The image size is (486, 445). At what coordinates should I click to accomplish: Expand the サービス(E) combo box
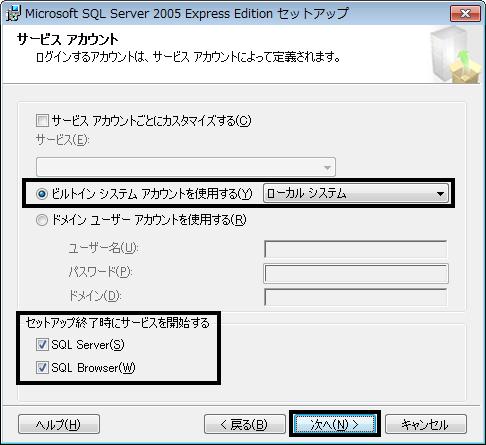(186, 167)
